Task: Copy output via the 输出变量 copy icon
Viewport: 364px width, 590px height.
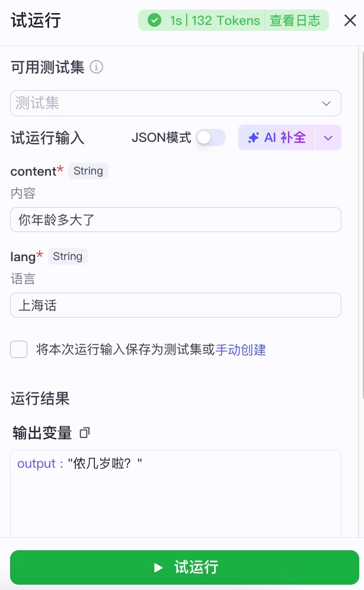Action: 84,433
